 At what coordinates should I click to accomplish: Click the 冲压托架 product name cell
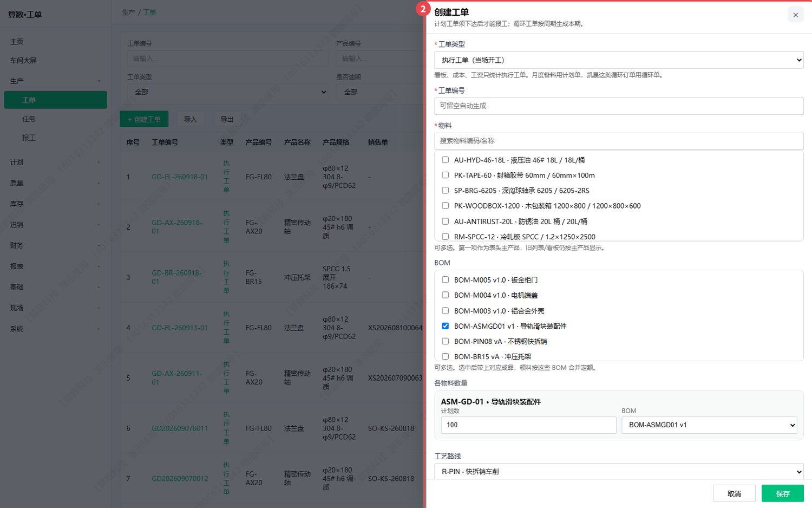pos(297,277)
